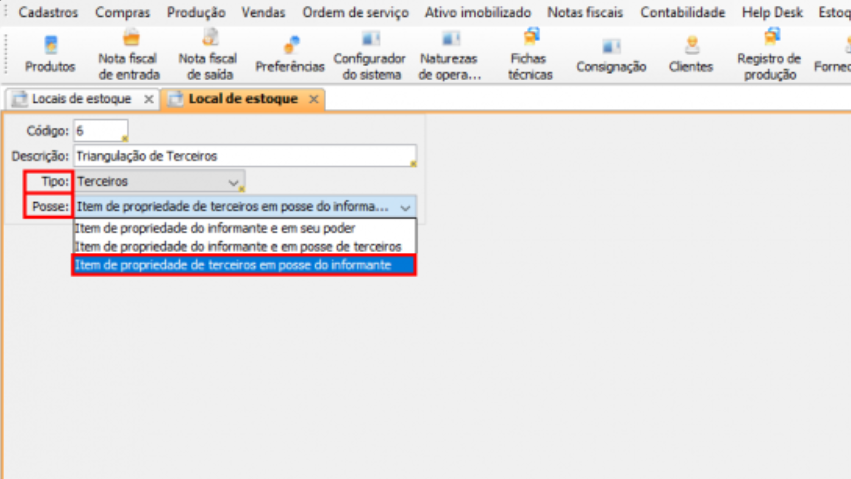Open the Consignação toolbar icon

click(x=611, y=54)
